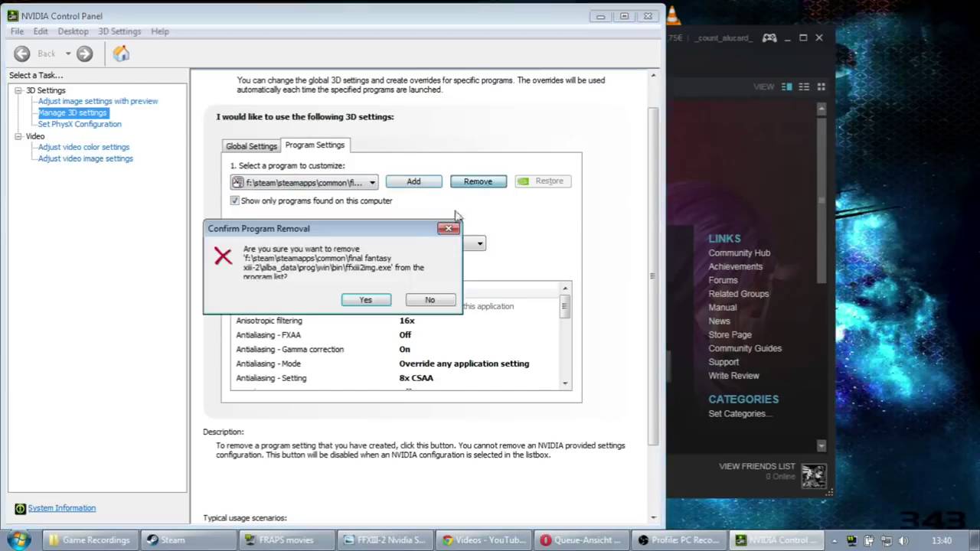Select Adjust image settings with preview
Viewport: 980px width, 551px height.
(x=98, y=101)
